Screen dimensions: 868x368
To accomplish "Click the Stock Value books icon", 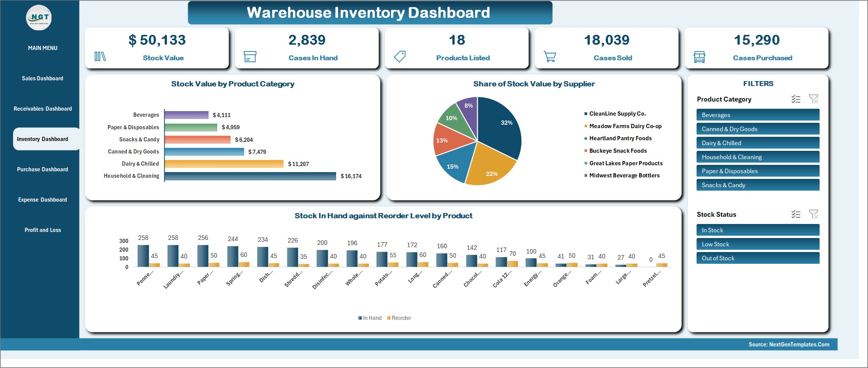I will [x=100, y=56].
